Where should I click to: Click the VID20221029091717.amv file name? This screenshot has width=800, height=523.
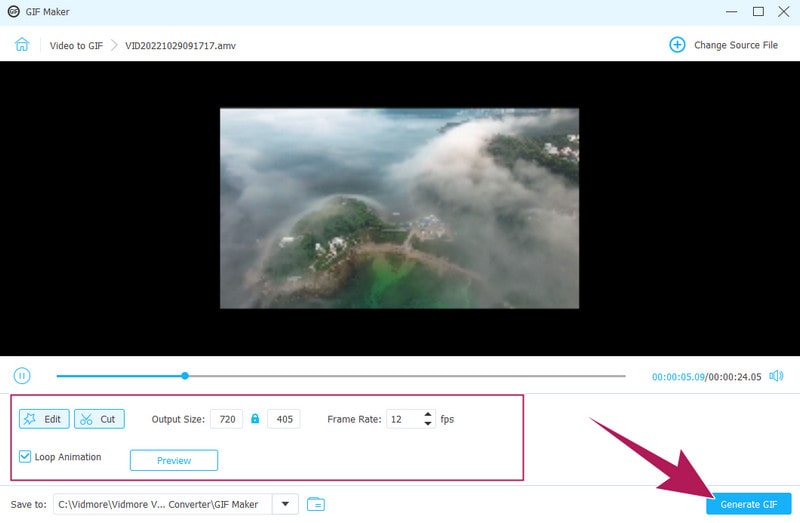point(181,45)
